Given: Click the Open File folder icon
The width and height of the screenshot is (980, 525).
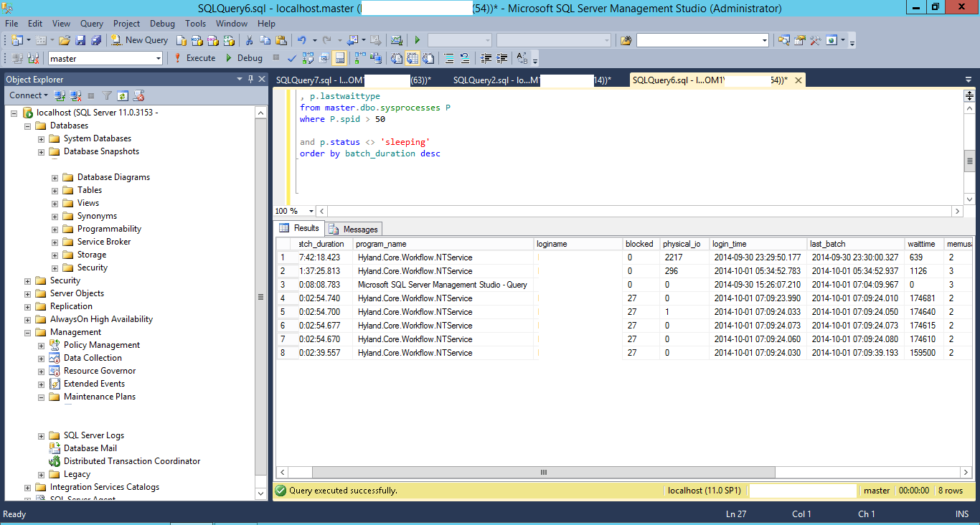Looking at the screenshot, I should pyautogui.click(x=64, y=40).
